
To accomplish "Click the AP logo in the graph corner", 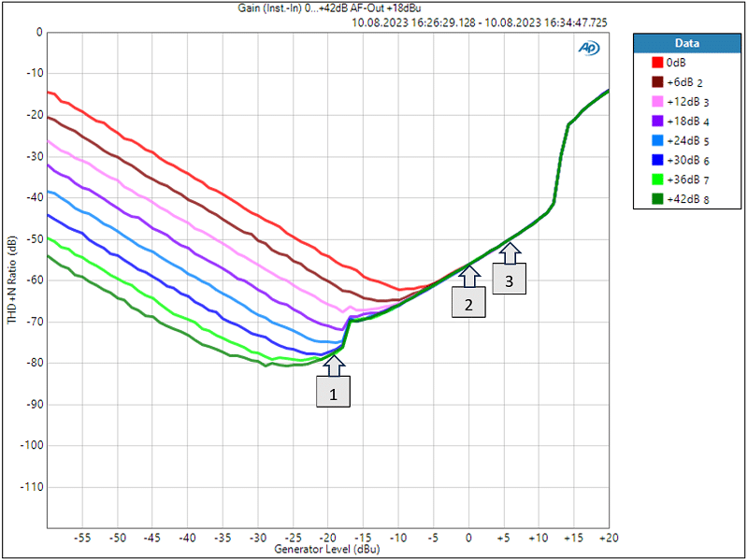I will tap(589, 48).
